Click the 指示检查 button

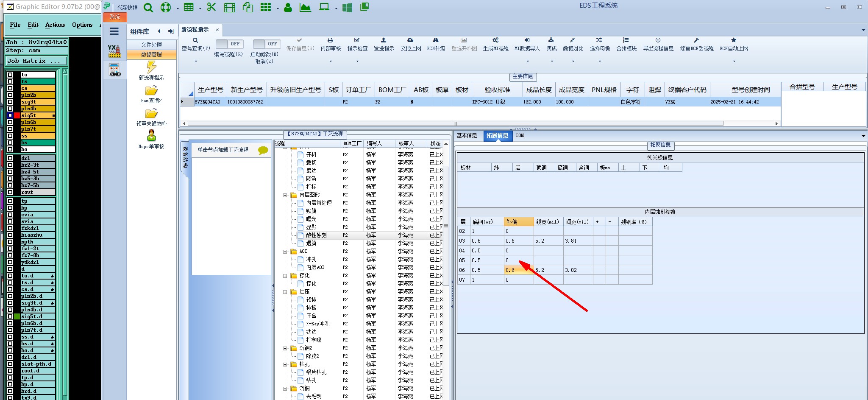[357, 45]
